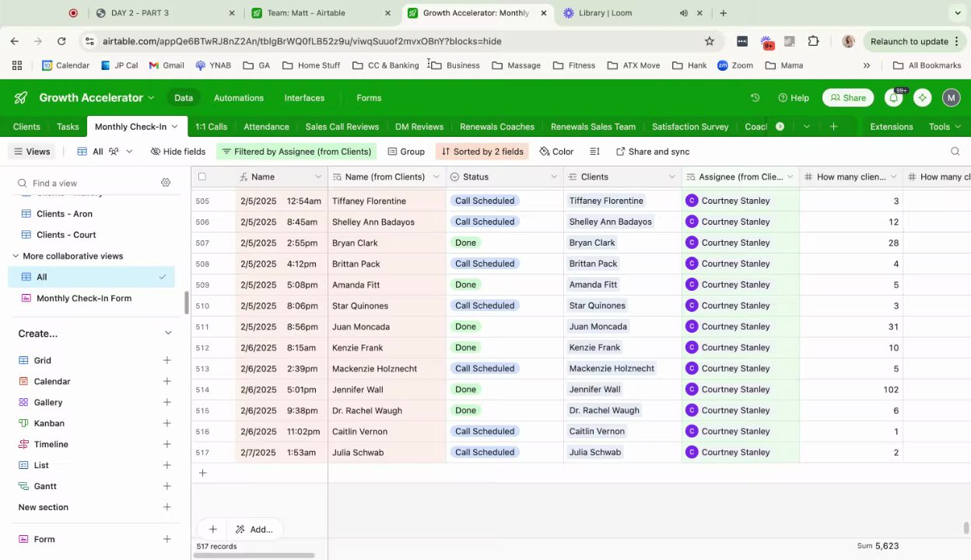Screen dimensions: 971x560
Task: Create a new Form view plus icon
Action: click(x=167, y=540)
